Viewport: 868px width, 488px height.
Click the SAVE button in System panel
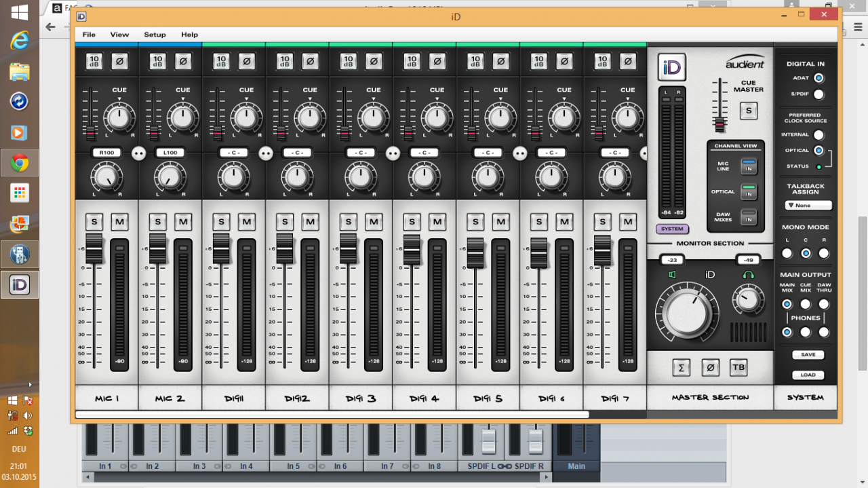click(808, 354)
